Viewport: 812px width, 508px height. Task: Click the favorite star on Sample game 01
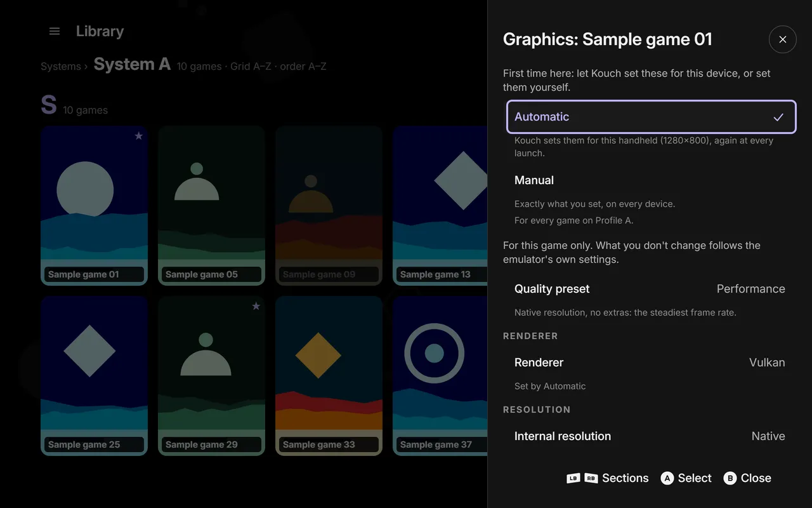139,136
